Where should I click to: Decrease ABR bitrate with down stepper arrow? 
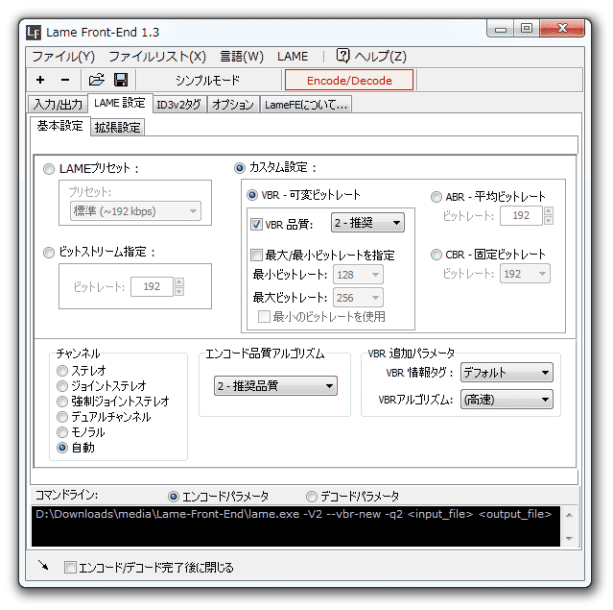(548, 221)
